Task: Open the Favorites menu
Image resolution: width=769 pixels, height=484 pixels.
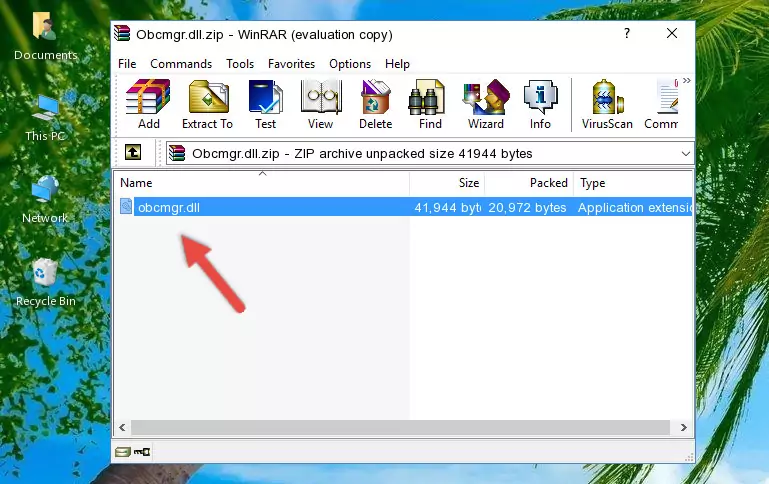Action: click(291, 64)
